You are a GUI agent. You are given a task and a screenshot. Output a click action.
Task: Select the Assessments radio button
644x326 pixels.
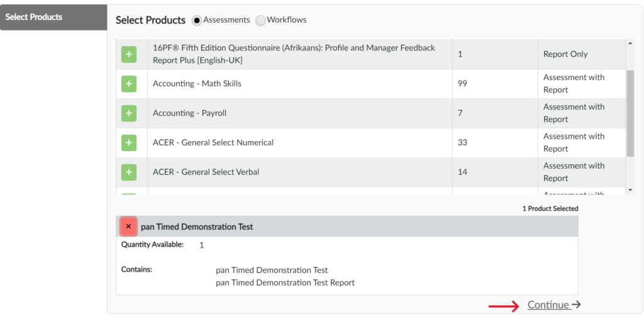[x=197, y=20]
